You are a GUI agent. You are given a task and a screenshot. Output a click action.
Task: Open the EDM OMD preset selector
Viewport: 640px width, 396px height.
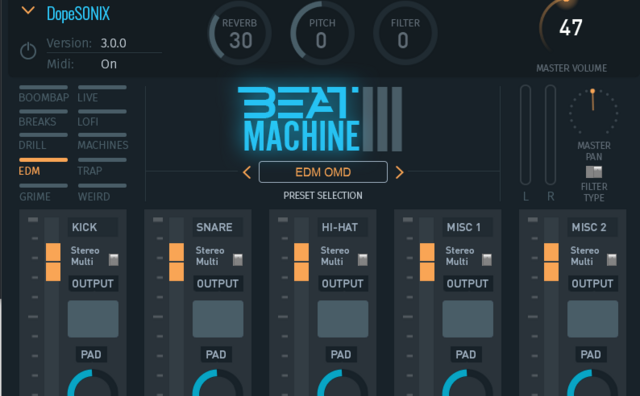click(323, 172)
